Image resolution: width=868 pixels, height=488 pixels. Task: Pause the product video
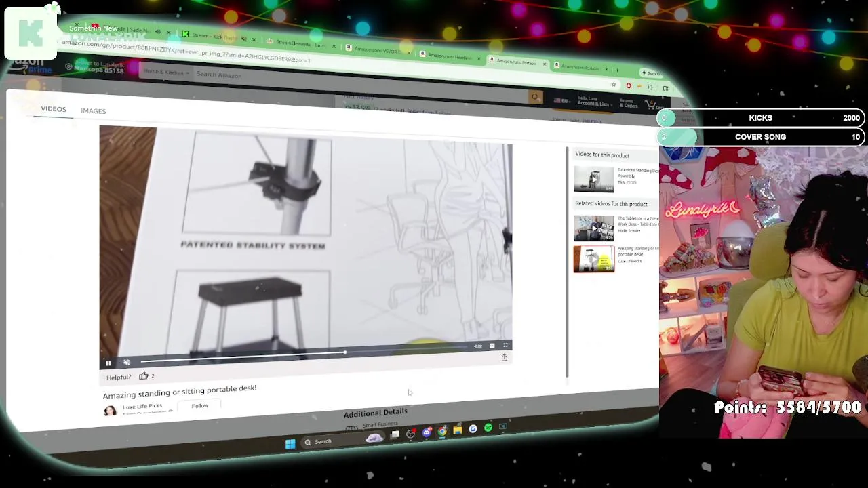(x=108, y=363)
